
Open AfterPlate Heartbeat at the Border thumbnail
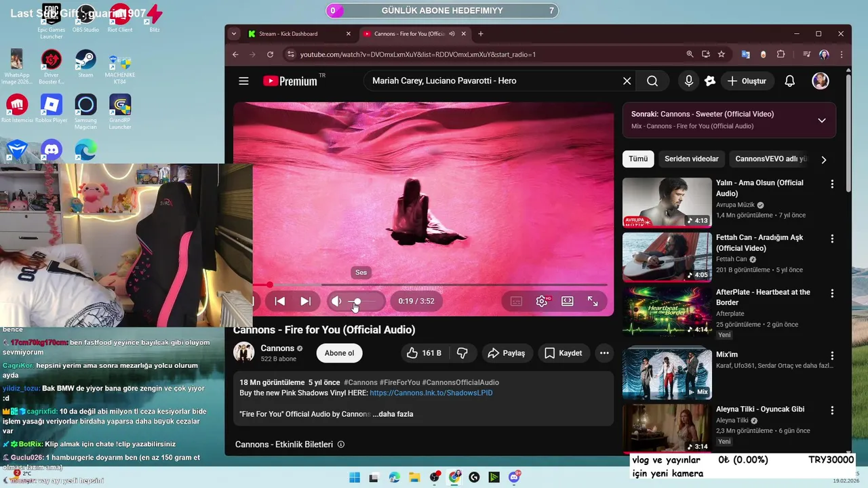667,311
